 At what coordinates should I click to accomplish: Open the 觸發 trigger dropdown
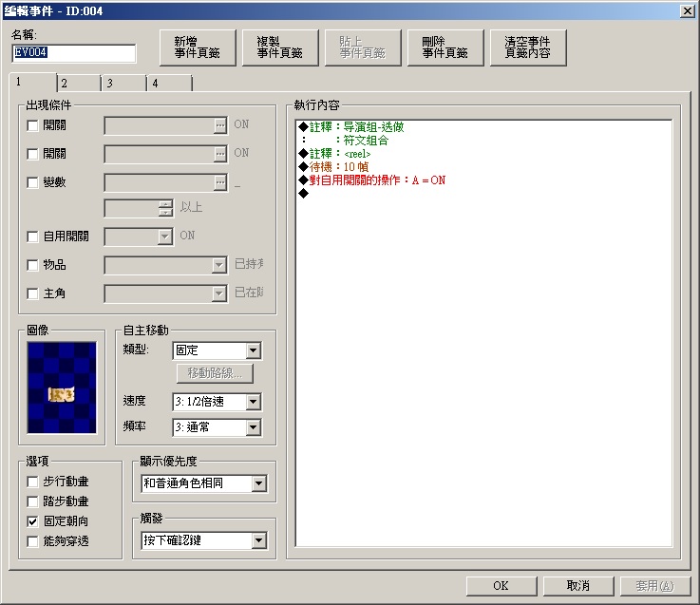point(204,540)
